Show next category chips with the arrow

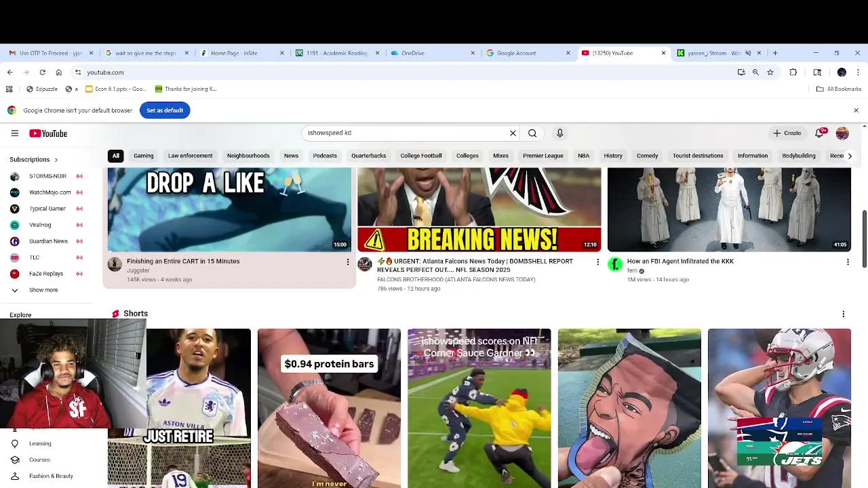click(850, 156)
